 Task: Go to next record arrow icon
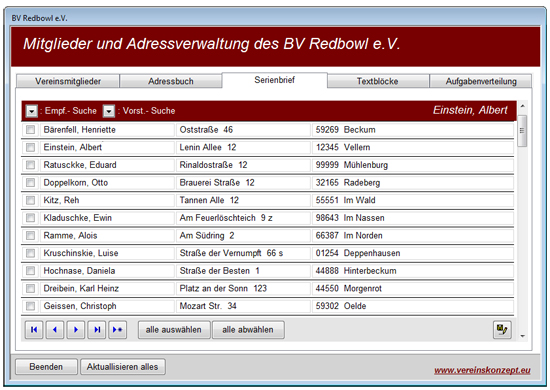click(76, 330)
